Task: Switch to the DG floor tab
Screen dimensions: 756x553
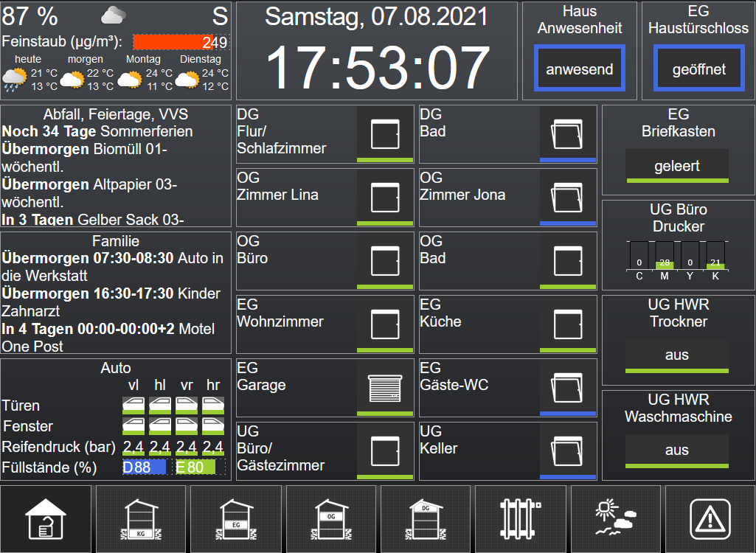Action: (x=426, y=519)
